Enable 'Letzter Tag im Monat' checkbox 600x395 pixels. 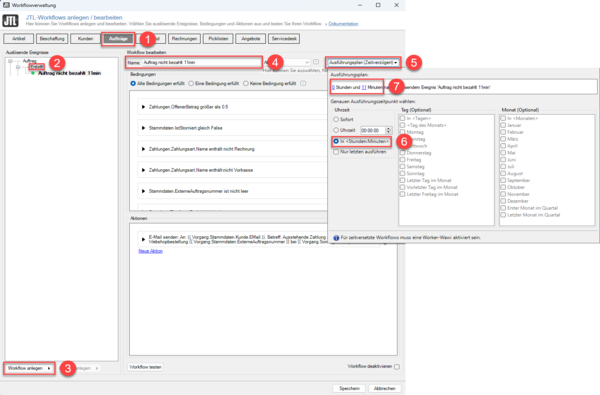point(403,180)
